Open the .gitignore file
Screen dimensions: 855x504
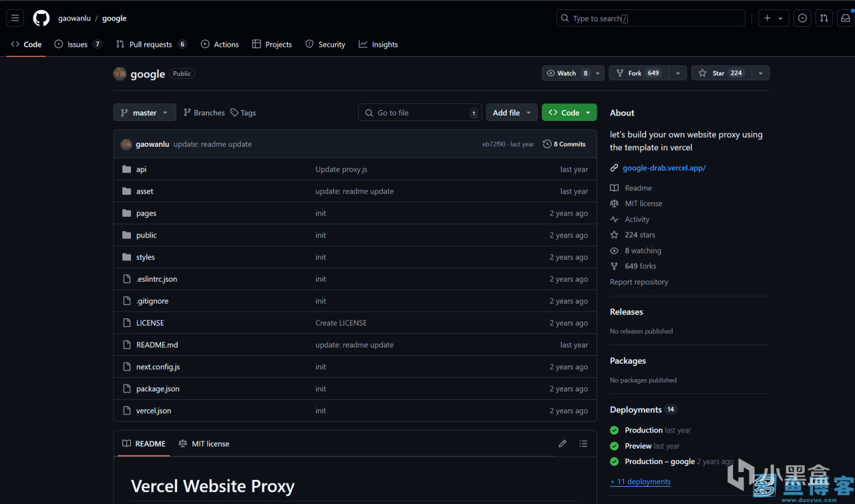[x=152, y=301]
